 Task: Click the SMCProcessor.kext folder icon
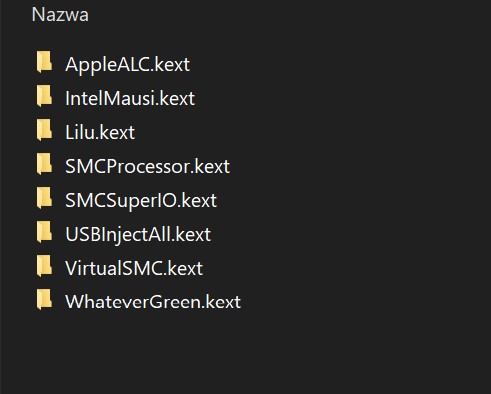tap(44, 164)
